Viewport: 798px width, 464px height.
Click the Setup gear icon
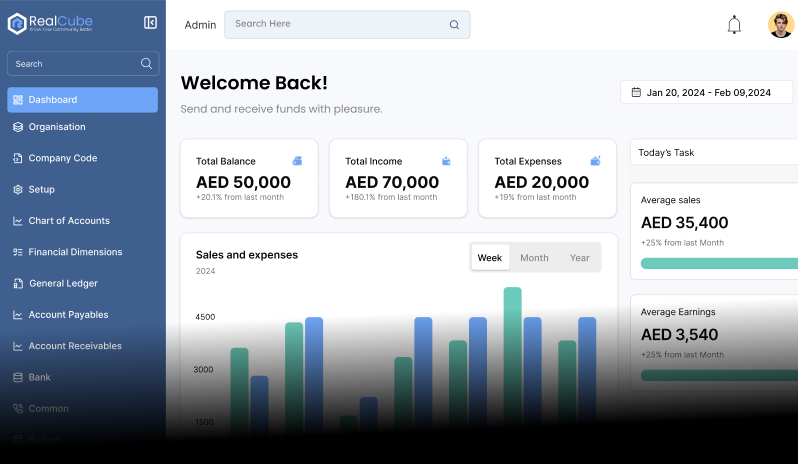coord(18,189)
